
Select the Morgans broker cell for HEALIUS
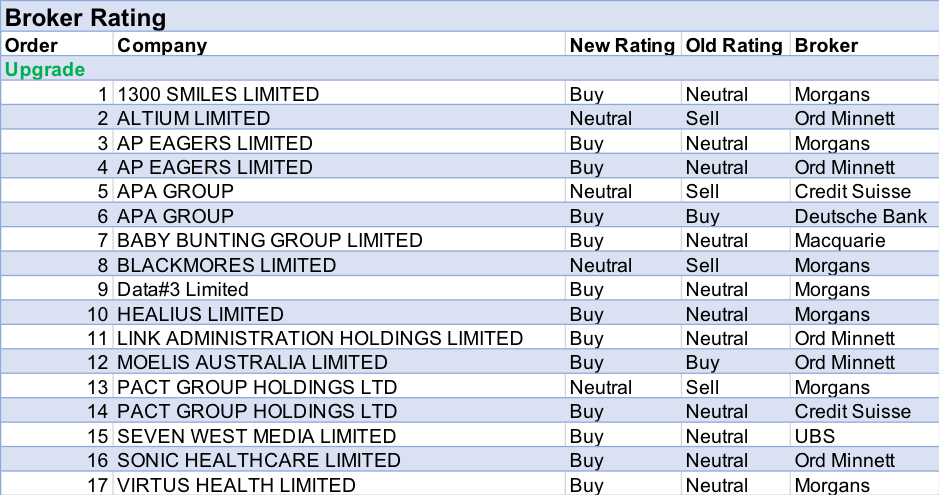832,314
